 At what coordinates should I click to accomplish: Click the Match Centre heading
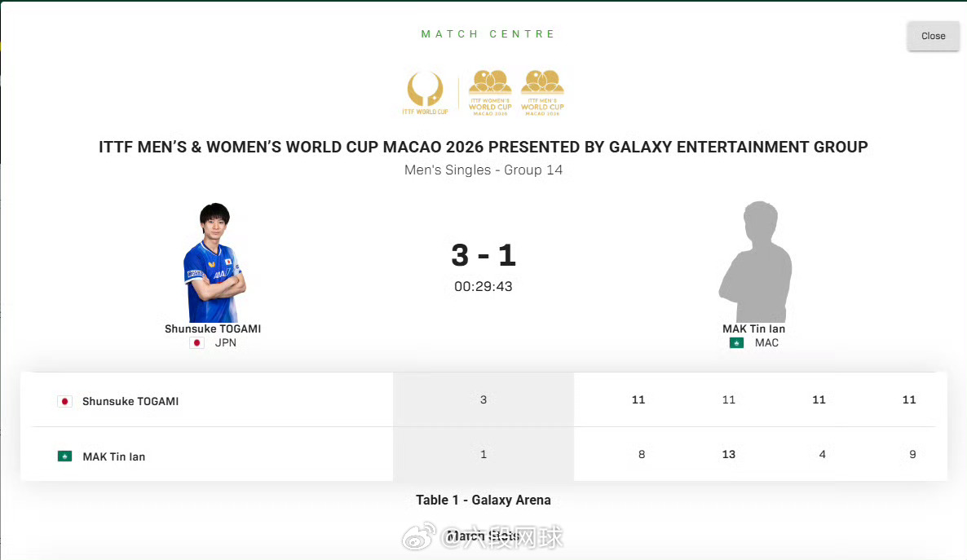click(x=488, y=34)
